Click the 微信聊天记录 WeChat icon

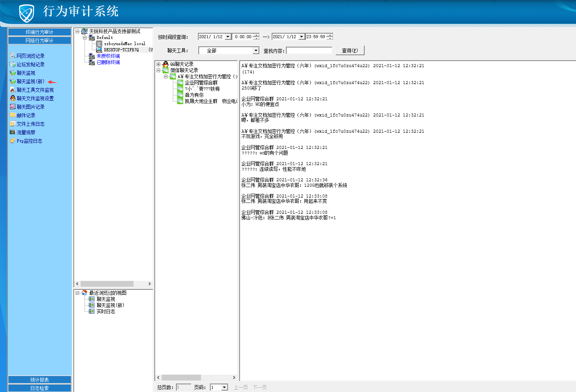click(x=166, y=70)
